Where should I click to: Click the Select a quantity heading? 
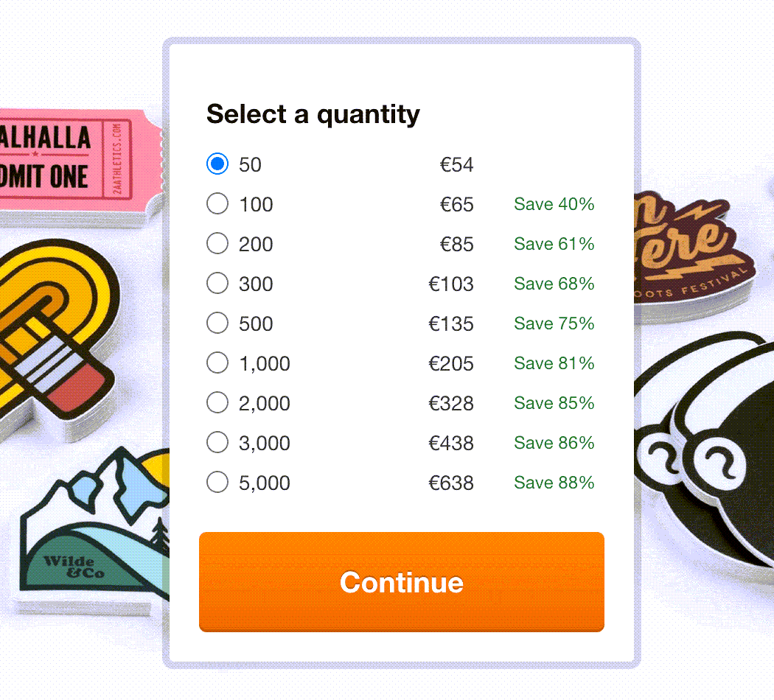click(313, 114)
